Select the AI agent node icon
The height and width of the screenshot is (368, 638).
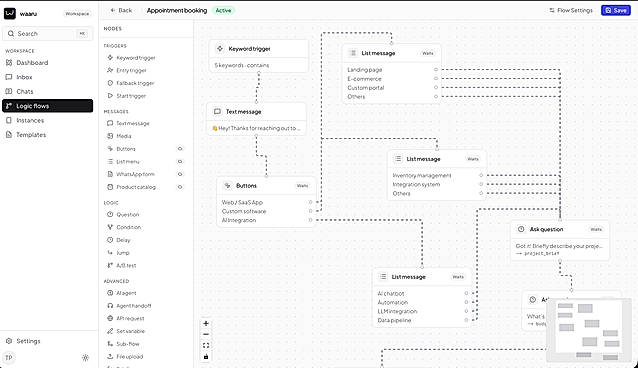(x=110, y=293)
